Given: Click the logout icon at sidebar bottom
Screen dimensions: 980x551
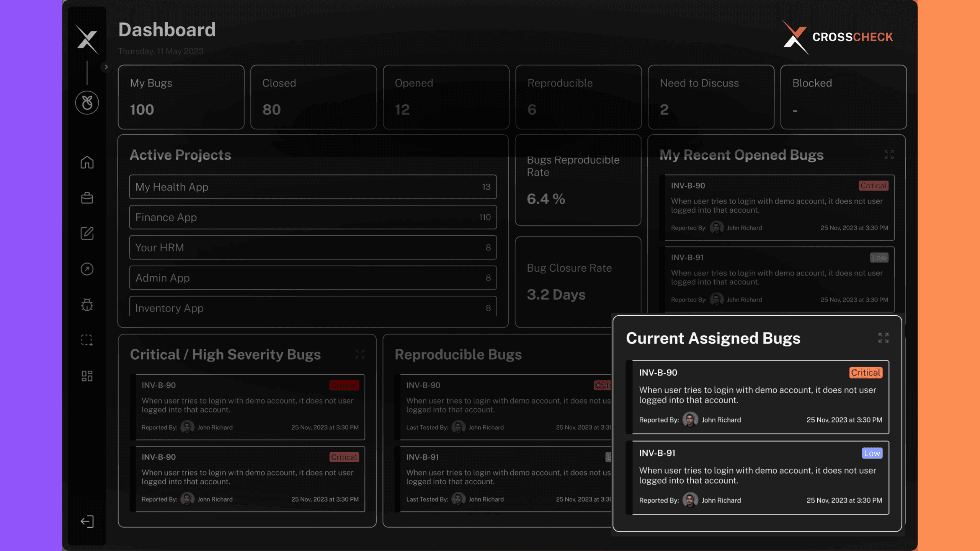Looking at the screenshot, I should coord(87,522).
